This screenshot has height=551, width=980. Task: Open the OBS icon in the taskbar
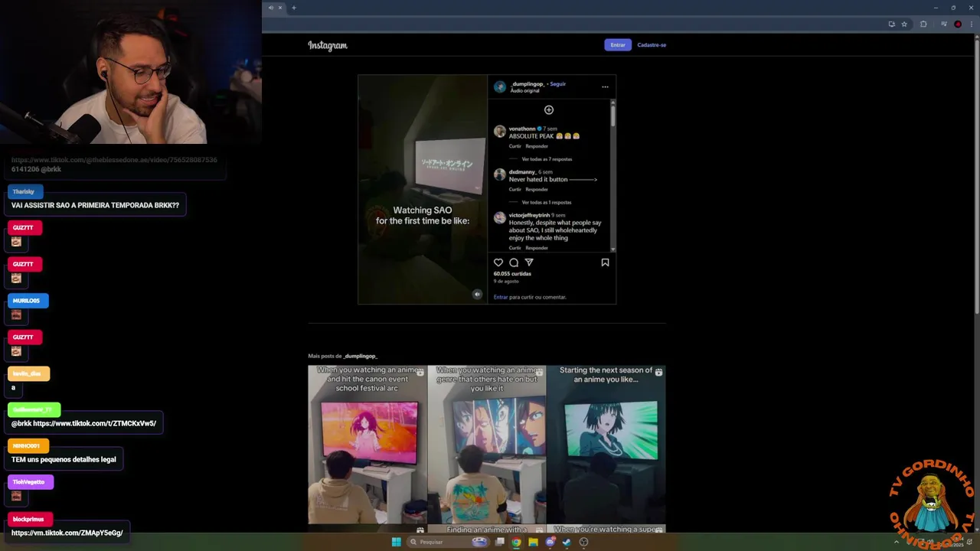[x=583, y=542]
